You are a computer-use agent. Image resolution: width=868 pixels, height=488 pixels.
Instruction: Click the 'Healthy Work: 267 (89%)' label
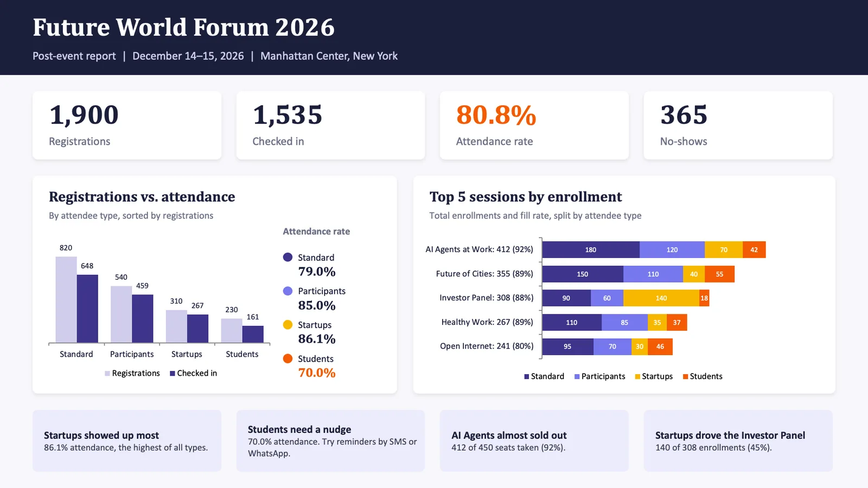click(488, 322)
